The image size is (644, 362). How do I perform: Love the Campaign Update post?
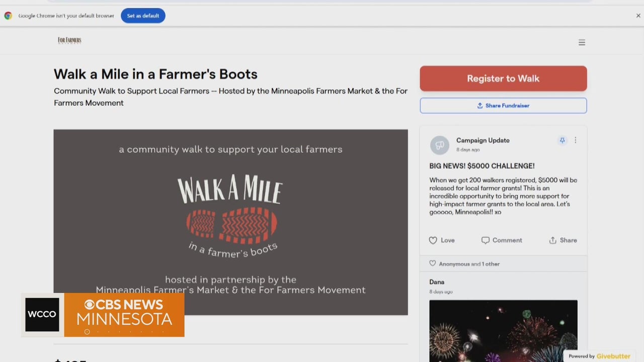442,240
